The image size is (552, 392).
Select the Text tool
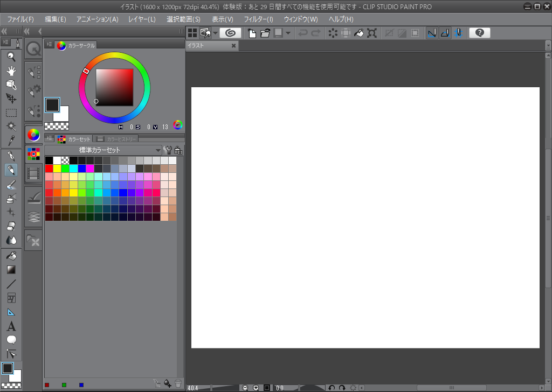click(11, 326)
